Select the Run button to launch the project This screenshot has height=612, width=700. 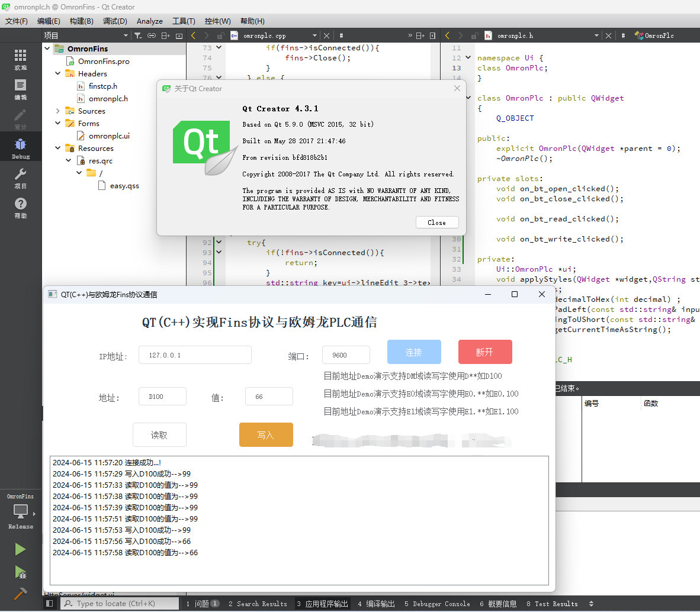[x=20, y=549]
